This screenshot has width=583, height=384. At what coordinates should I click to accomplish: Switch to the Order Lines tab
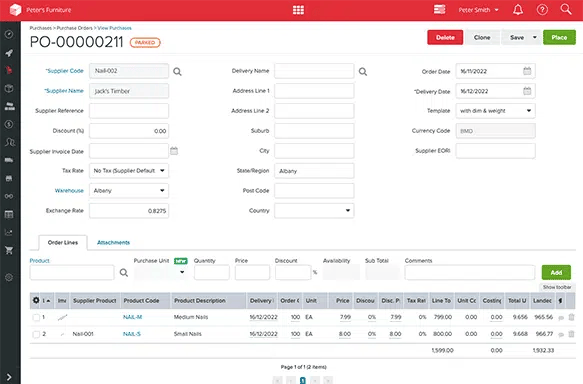point(63,242)
